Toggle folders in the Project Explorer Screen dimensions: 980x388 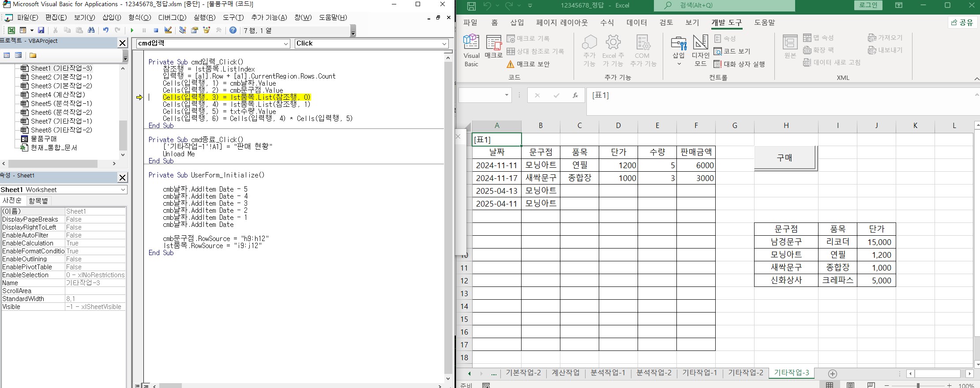[x=33, y=56]
